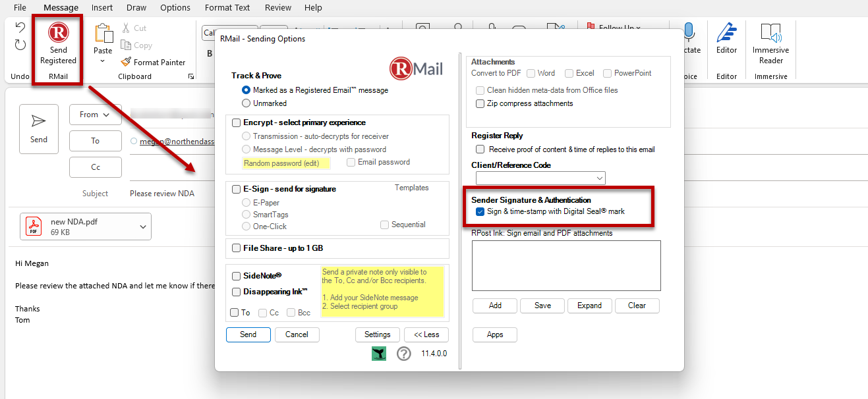Tick the Excel convert-to-PDF checkbox
868x399 pixels.
569,73
